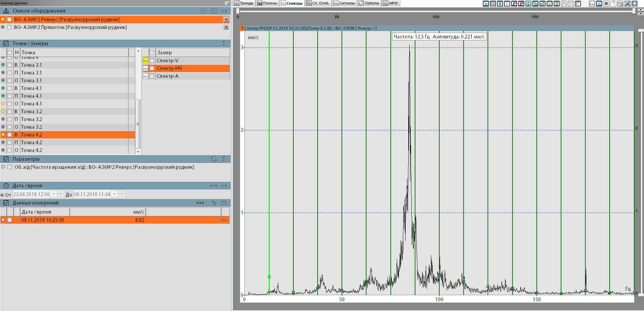644x311 pixels.
Task: Click the green line with curve icon
Action: pos(578,4)
